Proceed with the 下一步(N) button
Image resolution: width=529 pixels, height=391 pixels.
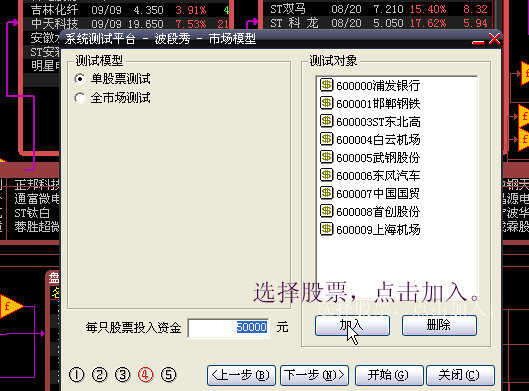click(x=314, y=375)
